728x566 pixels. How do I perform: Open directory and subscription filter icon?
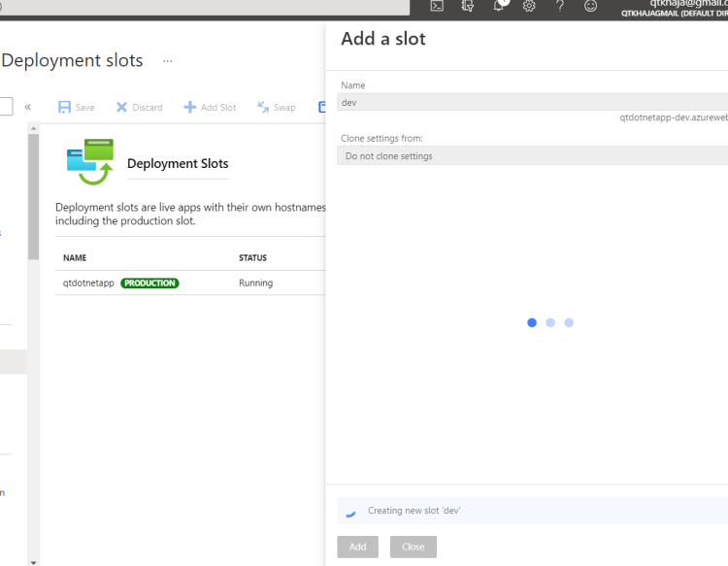tap(468, 6)
